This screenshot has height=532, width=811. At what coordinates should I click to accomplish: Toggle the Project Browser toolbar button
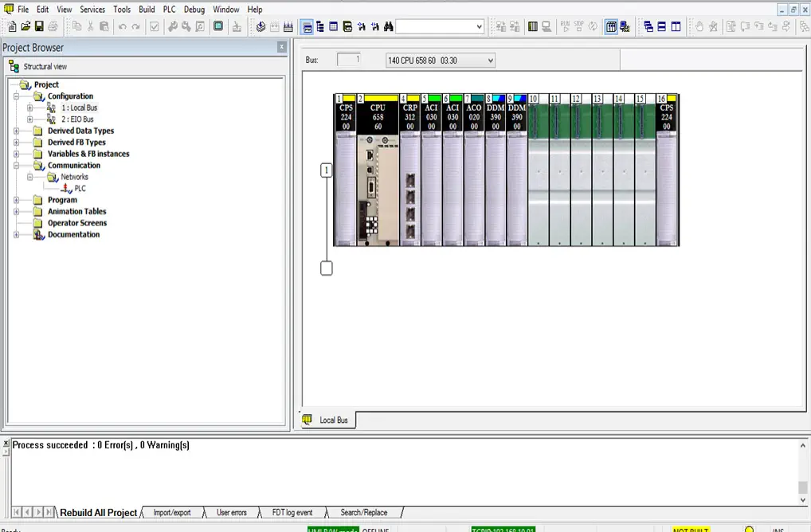(x=308, y=26)
